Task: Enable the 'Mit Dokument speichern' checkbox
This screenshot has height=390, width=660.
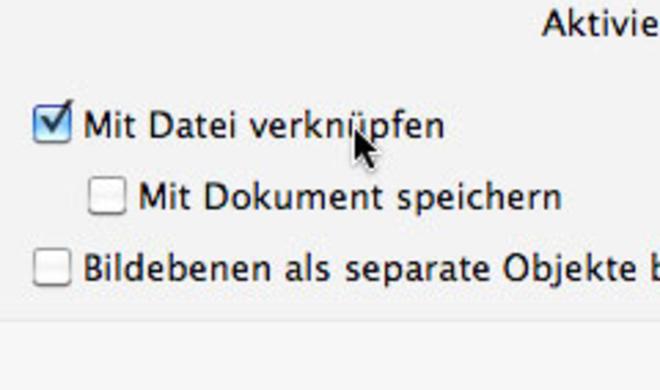Action: (107, 196)
